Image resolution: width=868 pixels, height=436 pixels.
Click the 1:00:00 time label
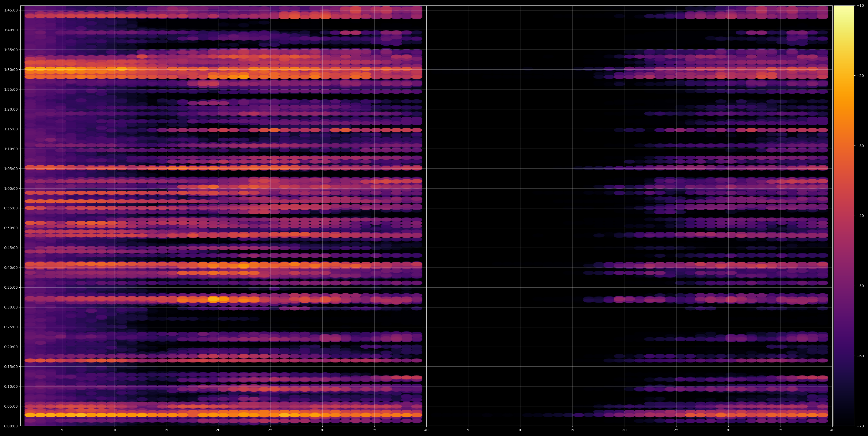click(11, 189)
